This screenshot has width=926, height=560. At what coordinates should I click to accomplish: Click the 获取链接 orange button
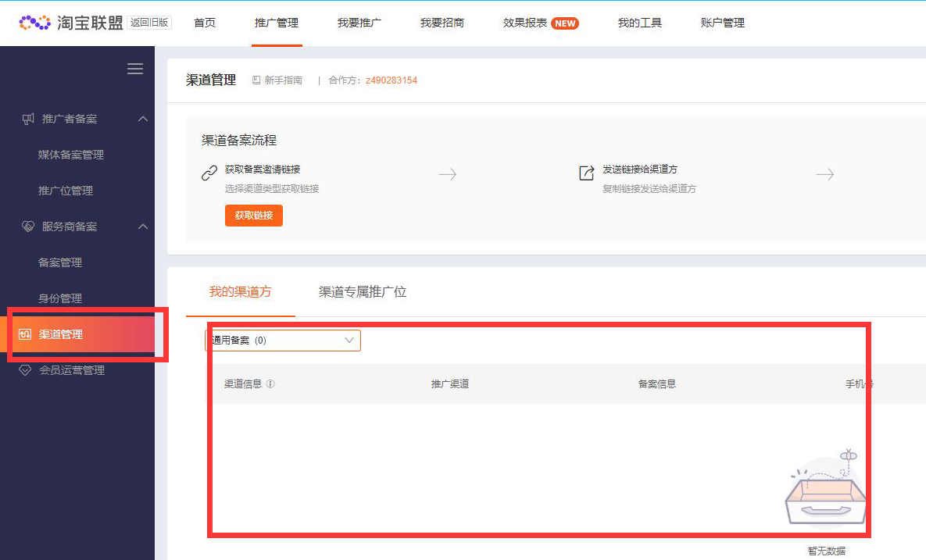click(x=254, y=216)
